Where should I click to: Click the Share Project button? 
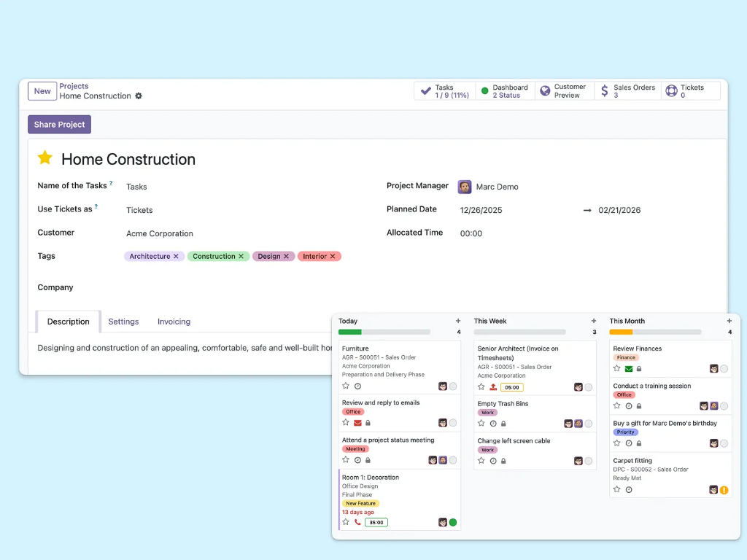click(59, 124)
